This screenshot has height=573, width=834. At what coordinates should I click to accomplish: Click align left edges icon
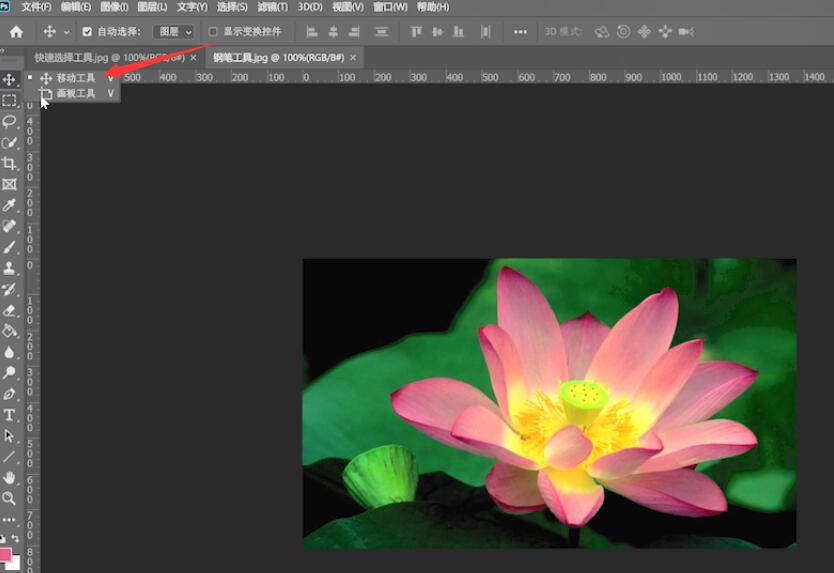tap(312, 32)
